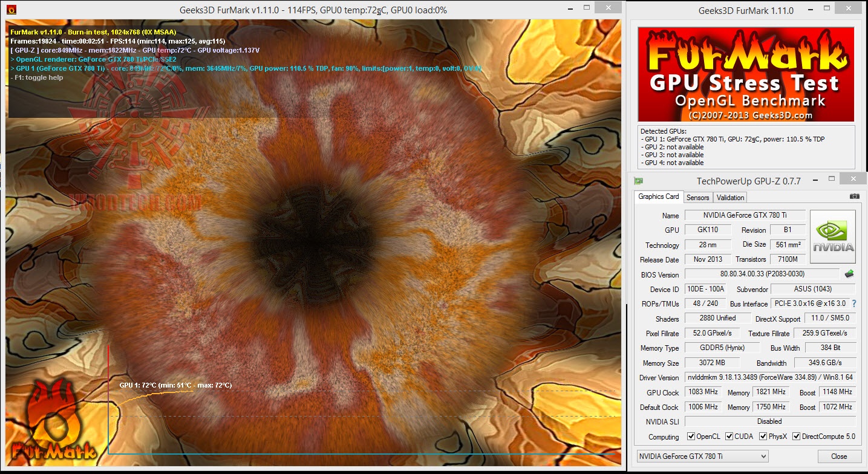
Task: Click the GPU-Z screenshot camera icon
Action: pyautogui.click(x=854, y=196)
